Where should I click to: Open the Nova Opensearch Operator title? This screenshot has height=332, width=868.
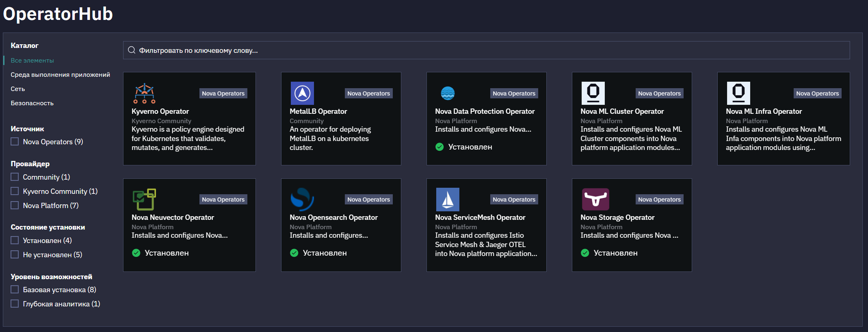click(333, 217)
